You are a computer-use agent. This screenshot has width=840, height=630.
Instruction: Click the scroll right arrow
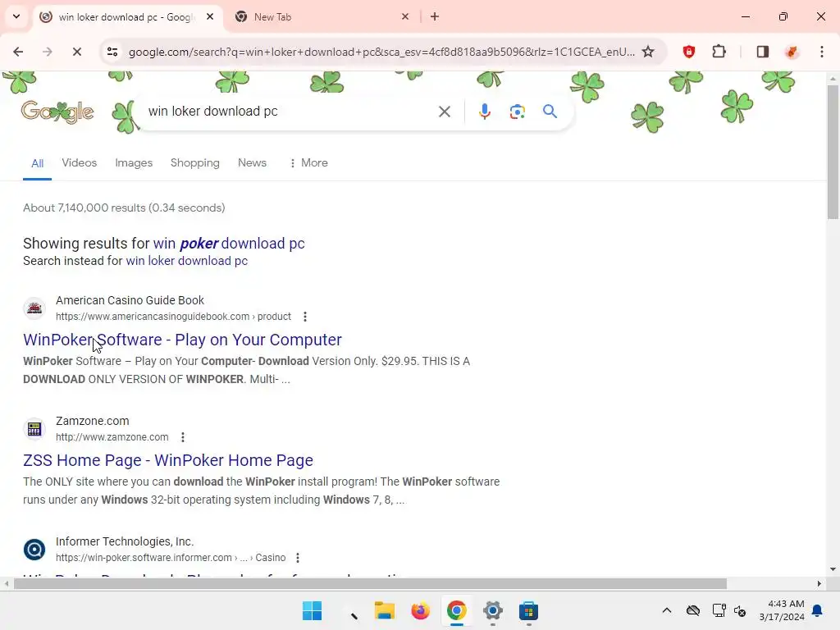pos(819,584)
